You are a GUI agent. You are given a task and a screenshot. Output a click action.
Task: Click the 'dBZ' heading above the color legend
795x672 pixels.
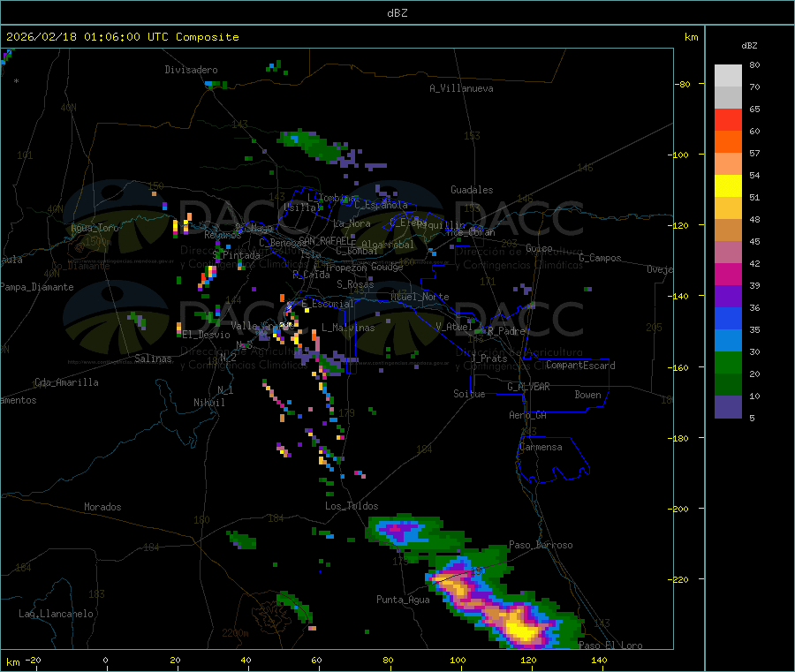(x=749, y=46)
